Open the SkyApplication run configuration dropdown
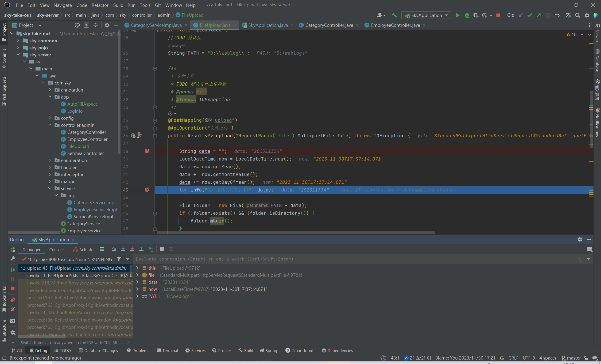 point(426,15)
